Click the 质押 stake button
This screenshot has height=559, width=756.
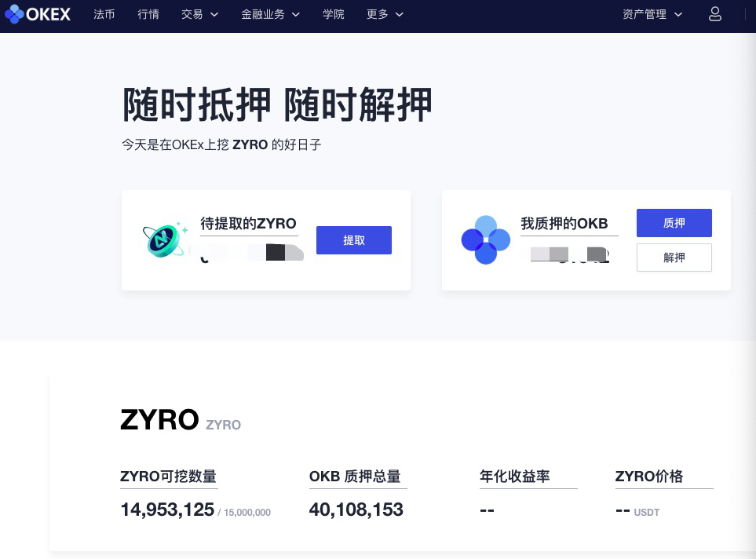[x=674, y=223]
